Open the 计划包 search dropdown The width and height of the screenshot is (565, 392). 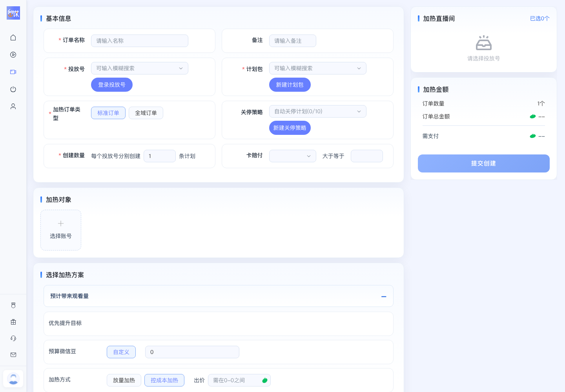pyautogui.click(x=318, y=68)
